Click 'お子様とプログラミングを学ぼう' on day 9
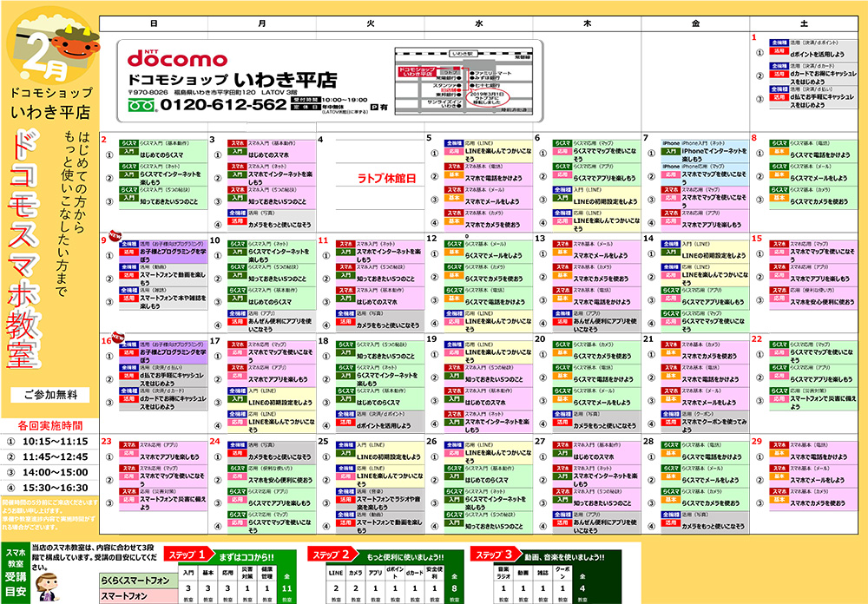The height and width of the screenshot is (604, 868). (173, 255)
